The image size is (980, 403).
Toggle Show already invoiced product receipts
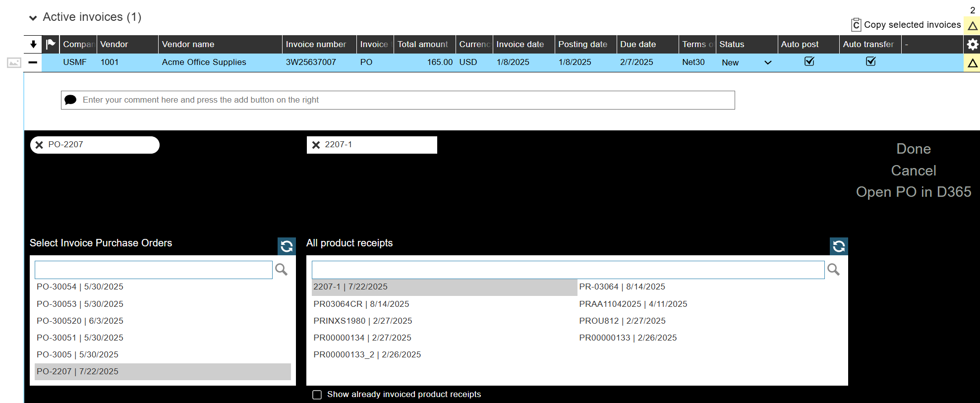coord(317,395)
